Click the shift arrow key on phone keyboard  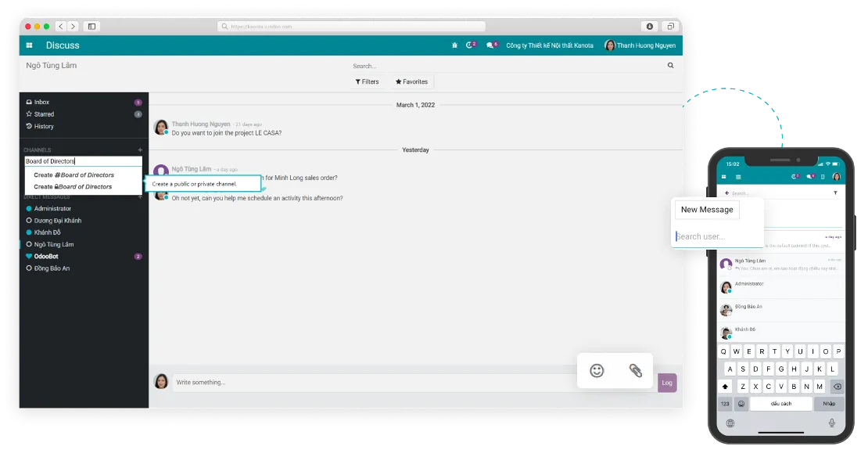click(x=725, y=387)
